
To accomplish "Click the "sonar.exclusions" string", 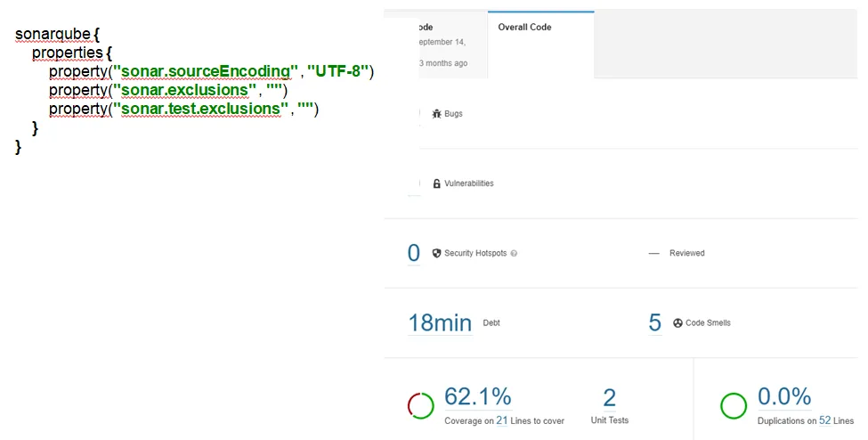I will 184,90.
